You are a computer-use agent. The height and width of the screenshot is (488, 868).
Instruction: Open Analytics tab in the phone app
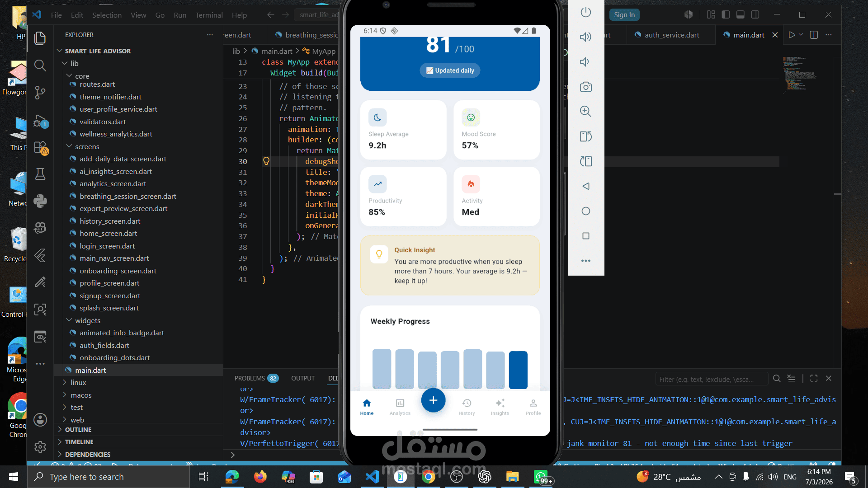click(400, 406)
